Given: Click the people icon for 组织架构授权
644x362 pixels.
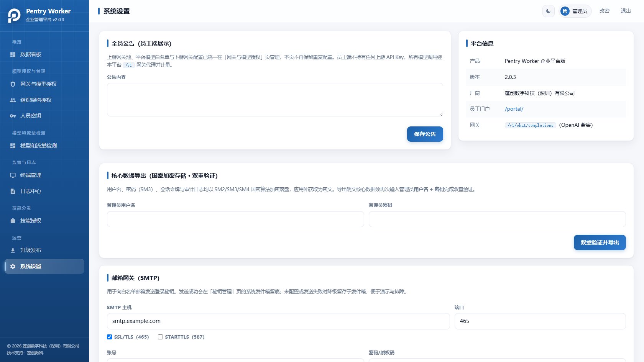Looking at the screenshot, I should (13, 100).
